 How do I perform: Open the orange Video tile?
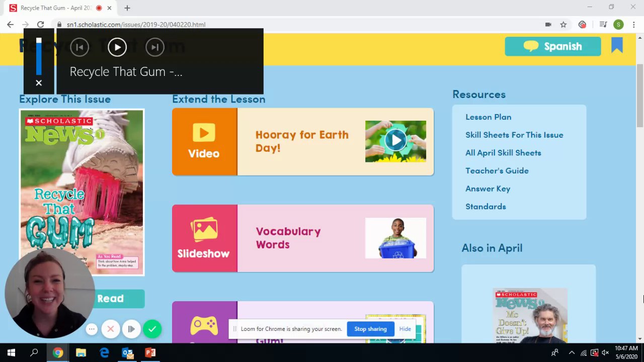pyautogui.click(x=204, y=142)
